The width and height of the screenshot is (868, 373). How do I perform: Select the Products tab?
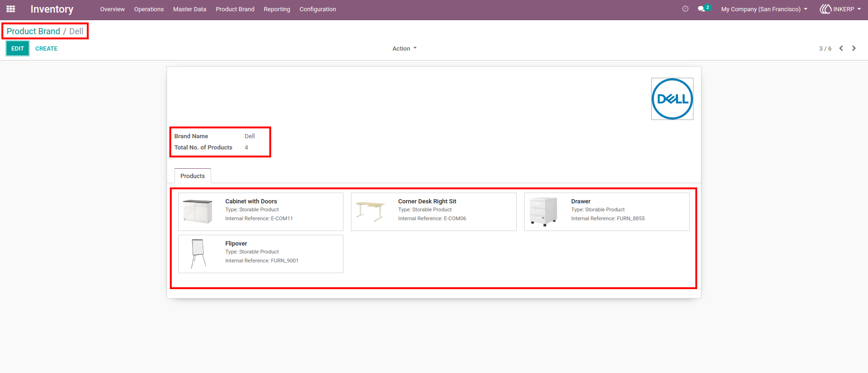click(193, 176)
